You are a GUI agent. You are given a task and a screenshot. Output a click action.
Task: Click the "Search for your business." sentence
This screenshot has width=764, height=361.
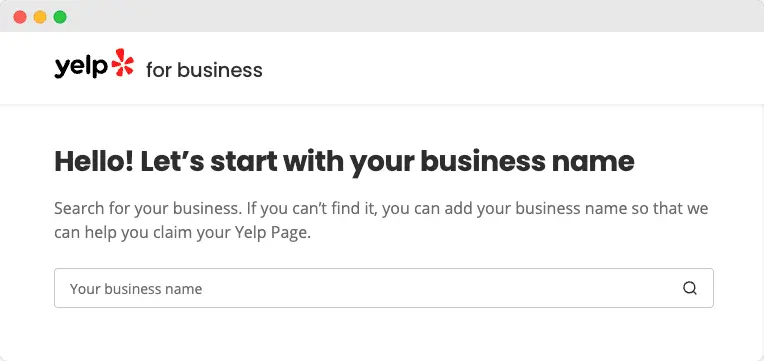click(148, 209)
